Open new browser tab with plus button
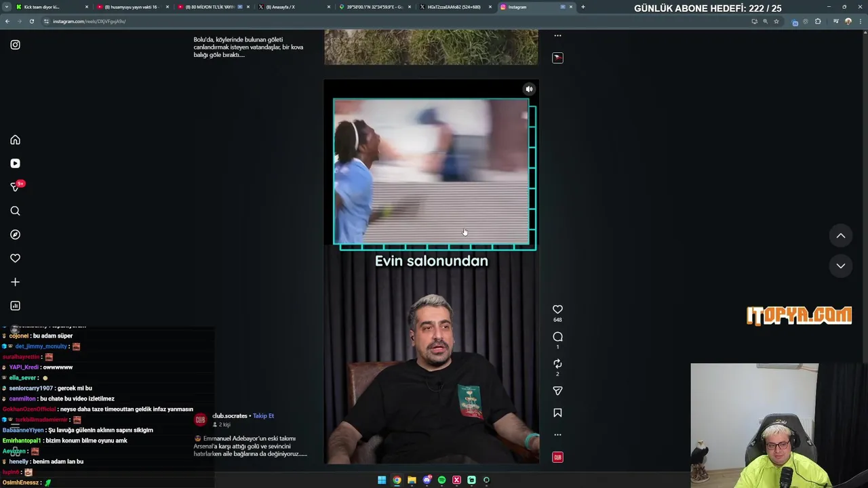 (583, 7)
